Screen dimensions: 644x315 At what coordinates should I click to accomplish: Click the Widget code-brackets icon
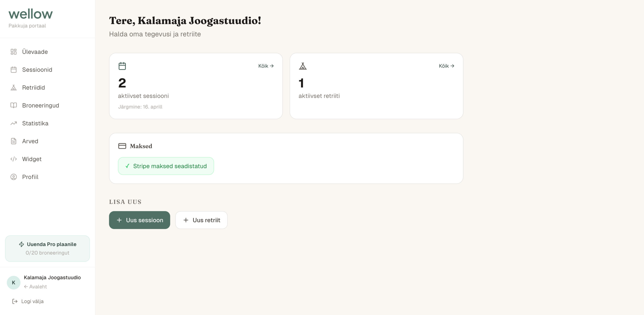pos(14,159)
